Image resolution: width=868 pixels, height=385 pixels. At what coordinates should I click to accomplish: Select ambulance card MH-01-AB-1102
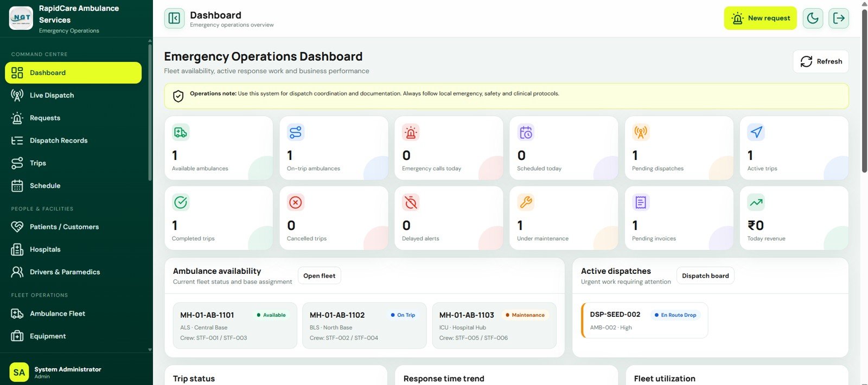tap(364, 325)
